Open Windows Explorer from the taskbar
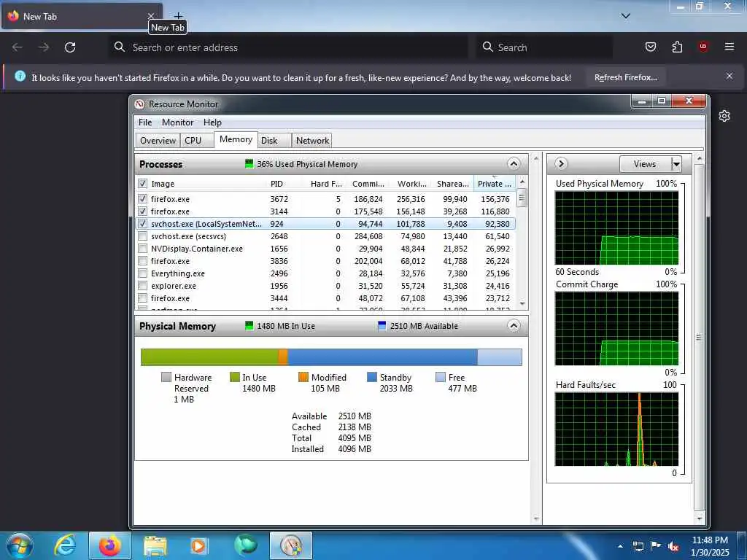The width and height of the screenshot is (747, 560). [155, 546]
